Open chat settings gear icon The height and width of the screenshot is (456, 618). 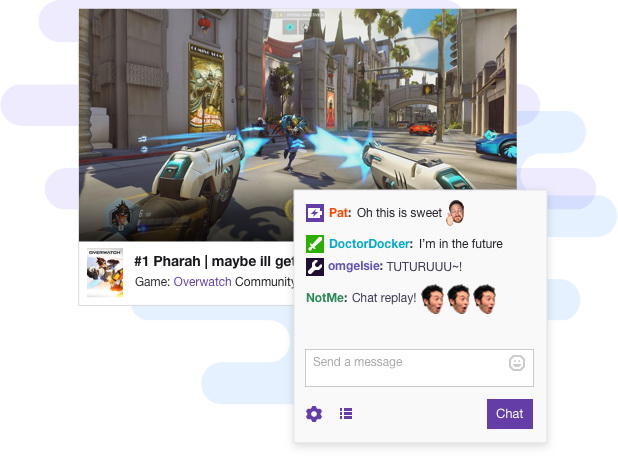click(314, 414)
